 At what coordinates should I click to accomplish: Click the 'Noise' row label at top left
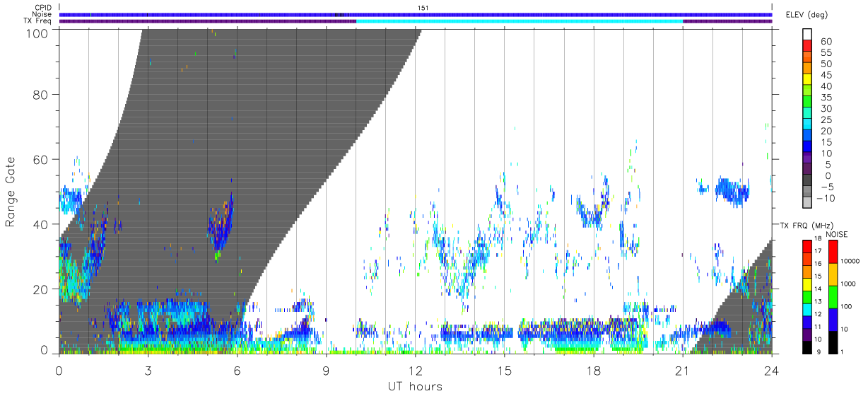point(42,14)
